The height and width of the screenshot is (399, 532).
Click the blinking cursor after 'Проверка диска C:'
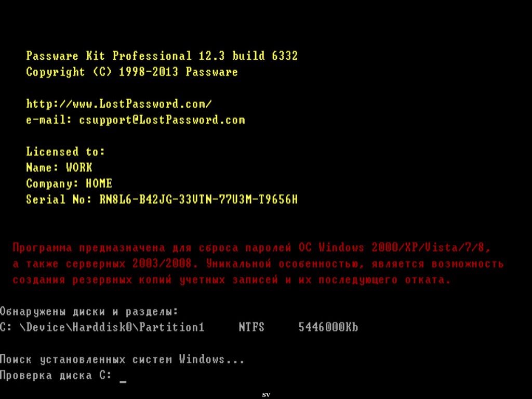123,381
